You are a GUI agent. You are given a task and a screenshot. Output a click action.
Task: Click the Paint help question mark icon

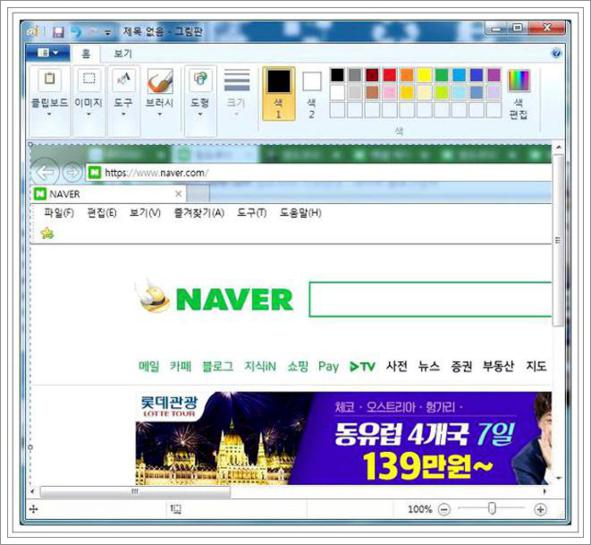(x=556, y=53)
